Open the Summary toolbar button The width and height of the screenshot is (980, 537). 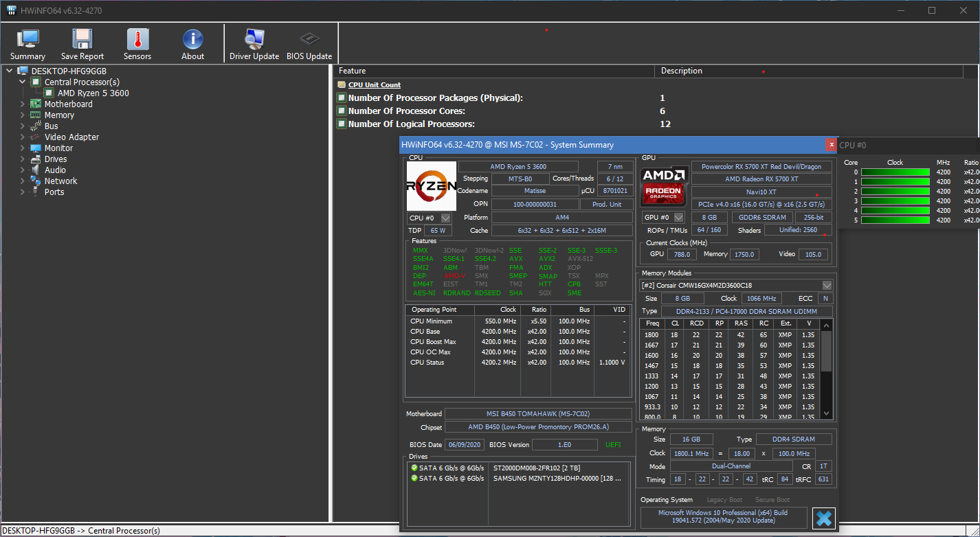[27, 45]
